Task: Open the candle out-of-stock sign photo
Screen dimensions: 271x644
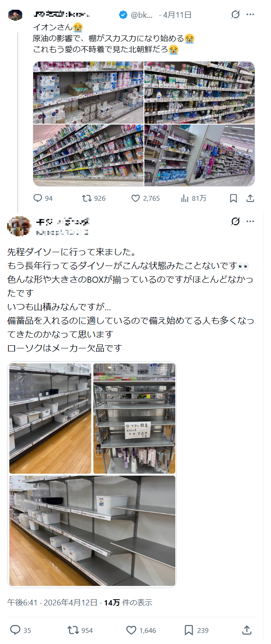Action: click(135, 418)
